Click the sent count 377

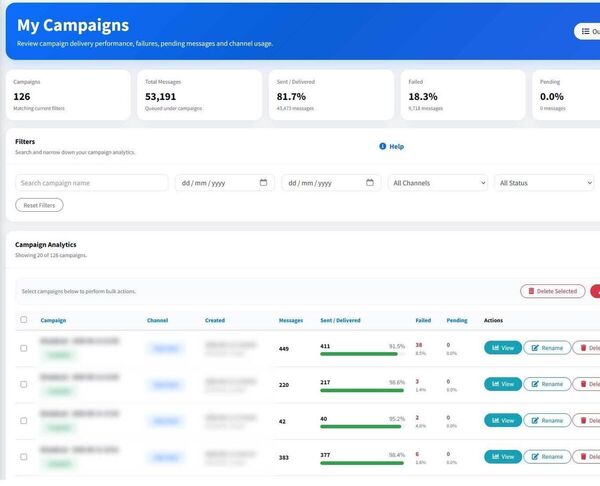(x=325, y=455)
